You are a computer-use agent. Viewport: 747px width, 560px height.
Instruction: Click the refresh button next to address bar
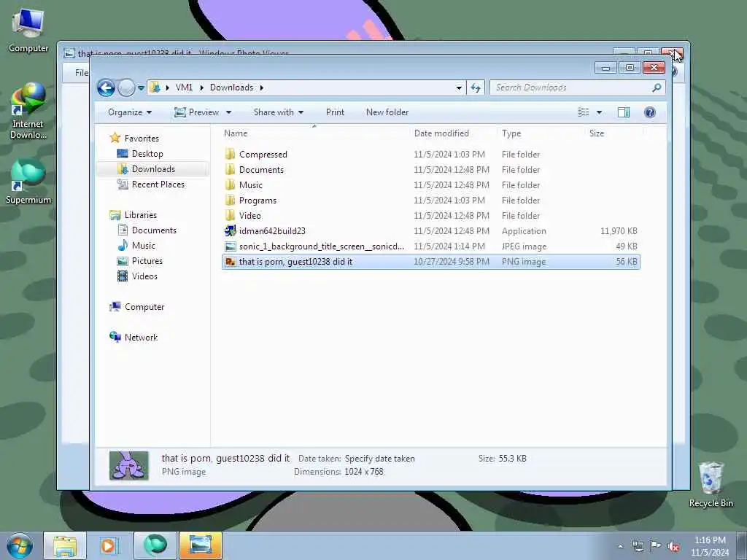(x=476, y=87)
